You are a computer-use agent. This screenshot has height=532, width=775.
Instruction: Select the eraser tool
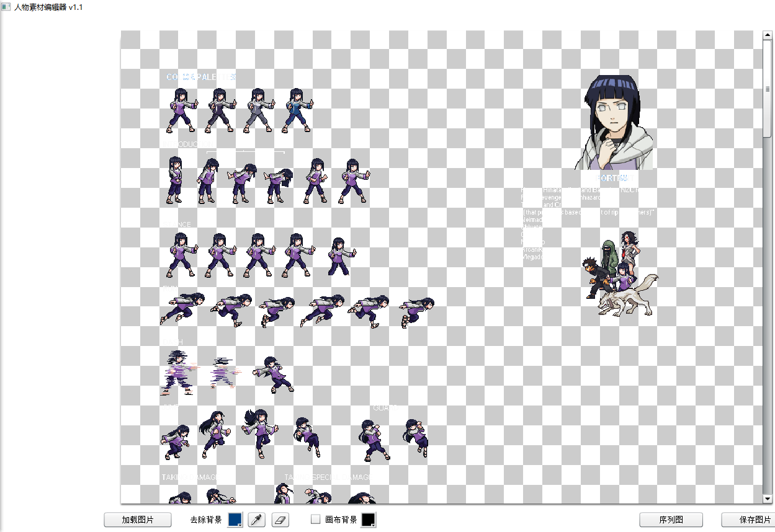[281, 520]
